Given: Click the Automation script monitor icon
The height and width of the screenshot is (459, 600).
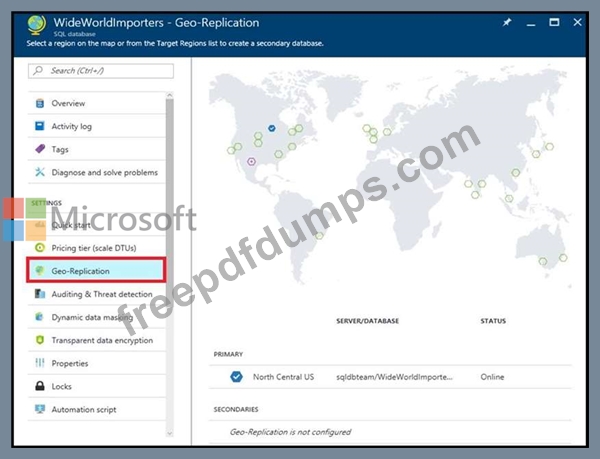Looking at the screenshot, I should pyautogui.click(x=40, y=409).
